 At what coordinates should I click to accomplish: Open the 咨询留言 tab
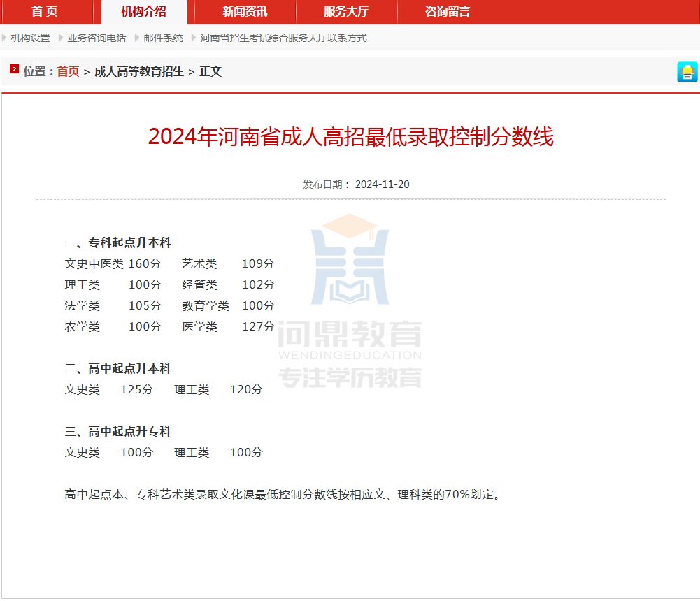pyautogui.click(x=448, y=12)
